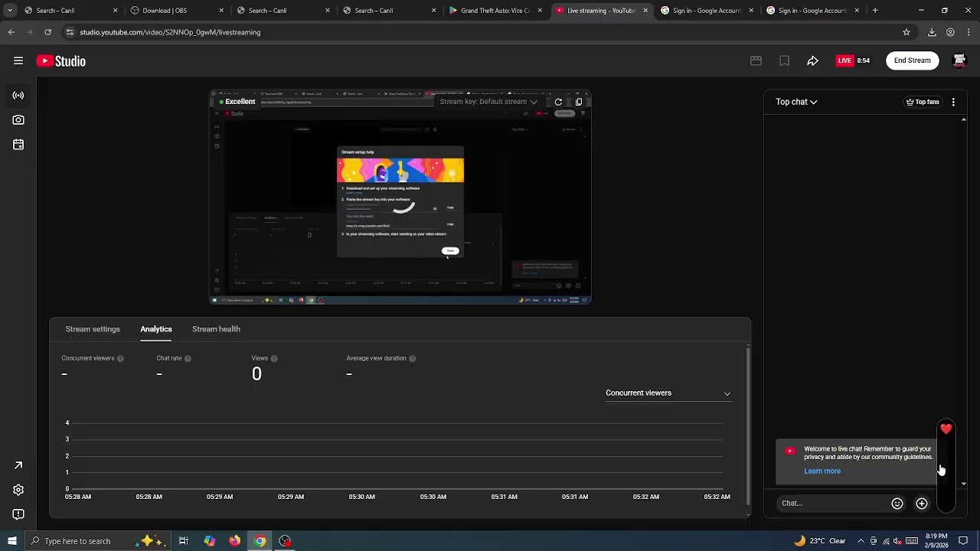Click the YouTube Studio logo
The image size is (980, 551).
pyautogui.click(x=60, y=61)
